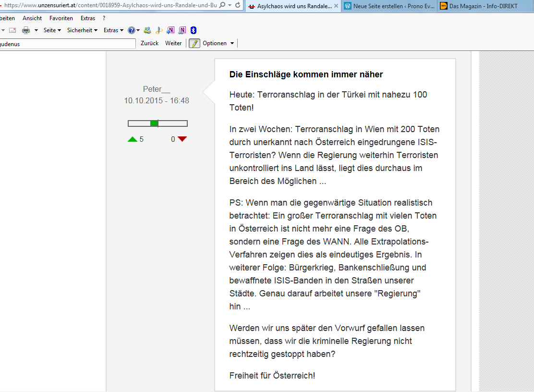Click the Bluetooth icon in the toolbar
Image resolution: width=534 pixels, height=392 pixels.
194,30
